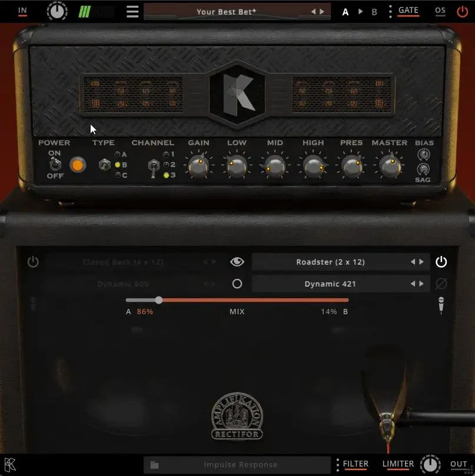The width and height of the screenshot is (475, 476).
Task: Select previous cabinet before Roadster (2 x 12)
Action: coord(413,262)
